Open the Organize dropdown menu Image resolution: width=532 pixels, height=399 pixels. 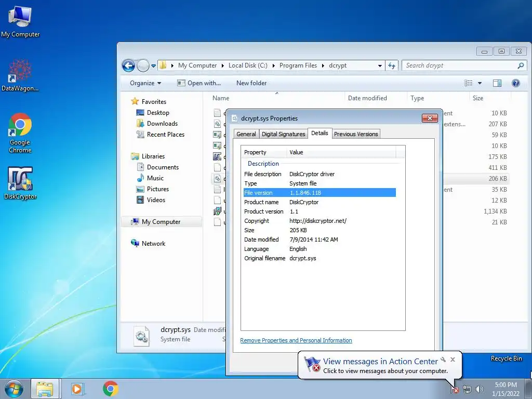[x=145, y=83]
